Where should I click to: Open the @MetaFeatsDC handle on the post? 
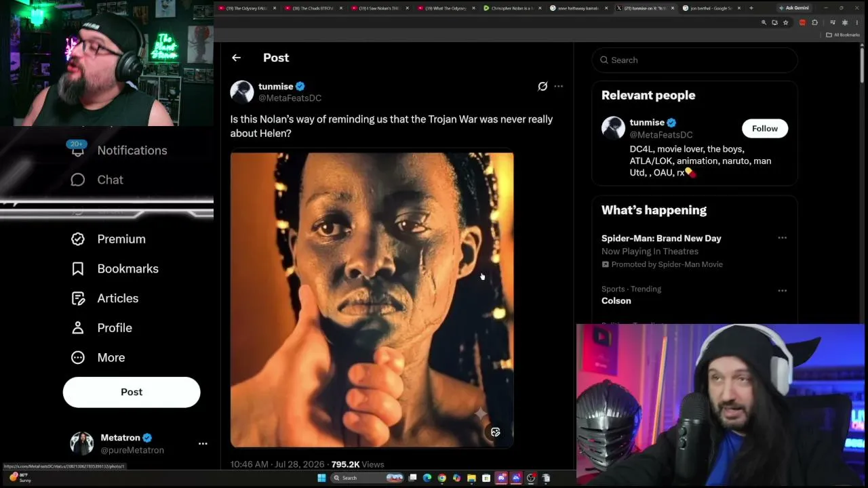pyautogui.click(x=290, y=98)
